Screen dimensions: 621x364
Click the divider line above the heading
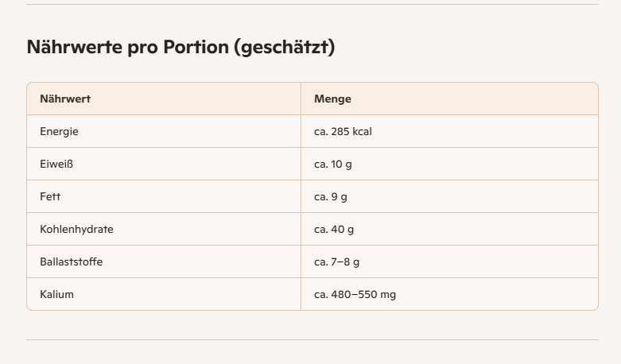tap(312, 5)
